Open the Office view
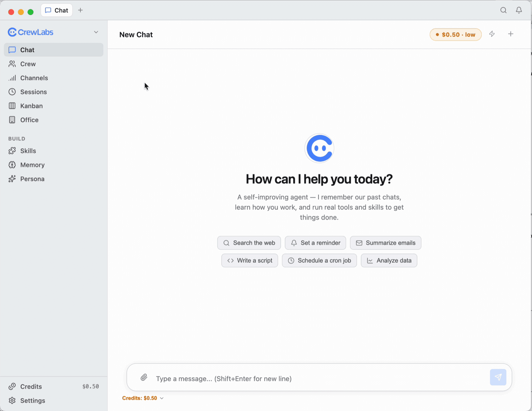Viewport: 532px width, 411px height. click(54, 120)
